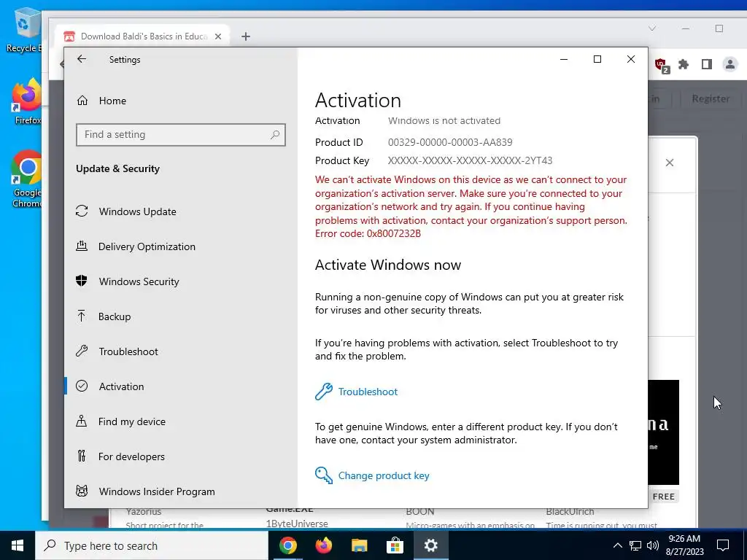Viewport: 747px width, 560px height.
Task: Select the Download Baldi's Basics browser tab
Action: click(142, 36)
